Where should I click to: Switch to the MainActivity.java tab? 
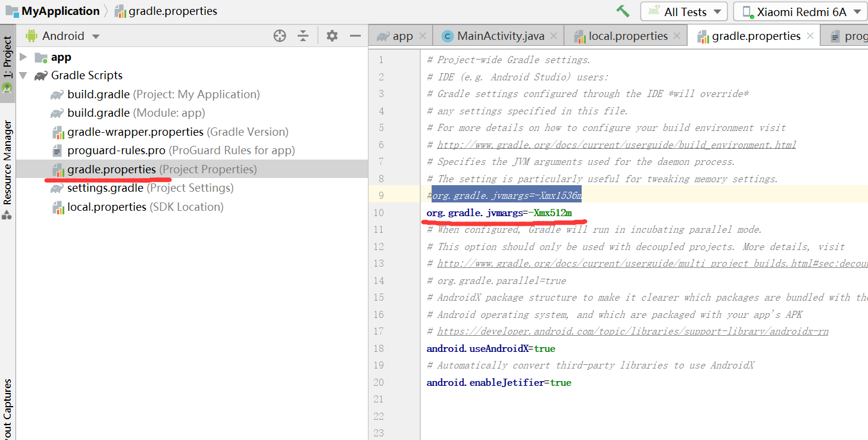pos(500,36)
